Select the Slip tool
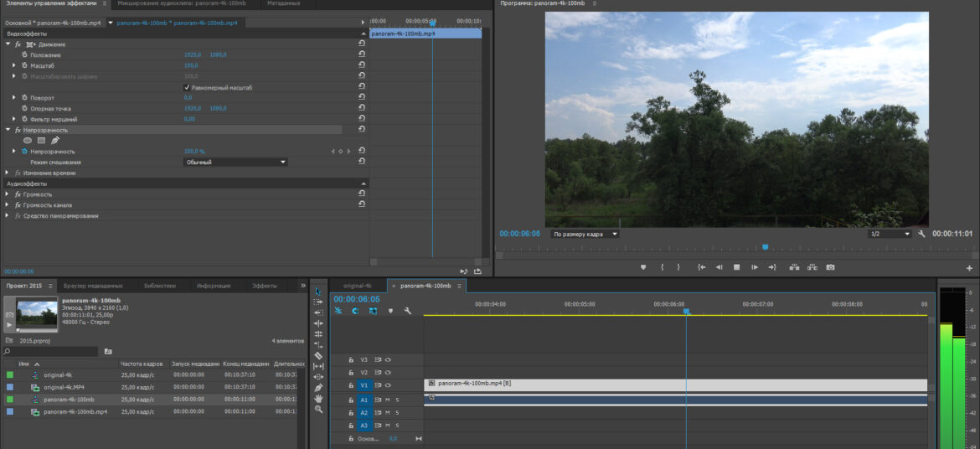The width and height of the screenshot is (980, 449). (x=318, y=366)
